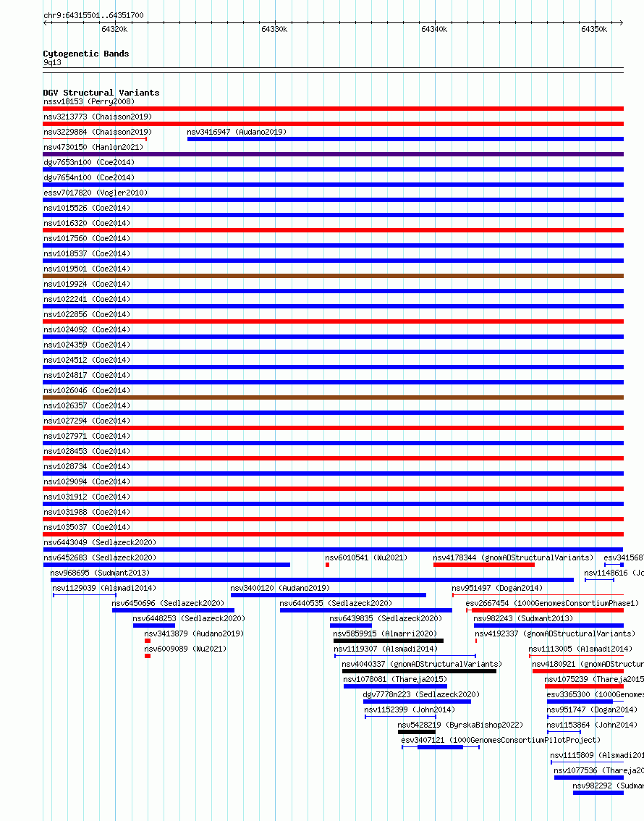Select nsv1026357 (Coe2014) label
The image size is (644, 821).
(87, 405)
